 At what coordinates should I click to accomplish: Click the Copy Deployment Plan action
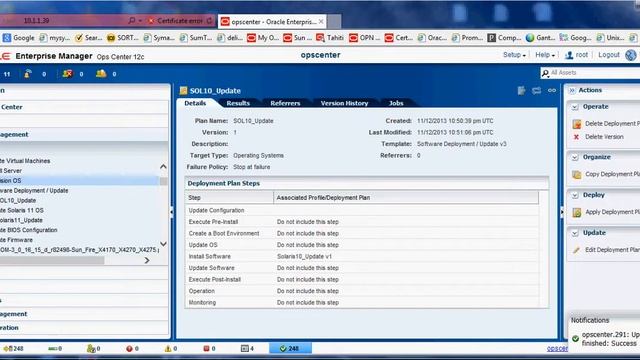pyautogui.click(x=612, y=174)
